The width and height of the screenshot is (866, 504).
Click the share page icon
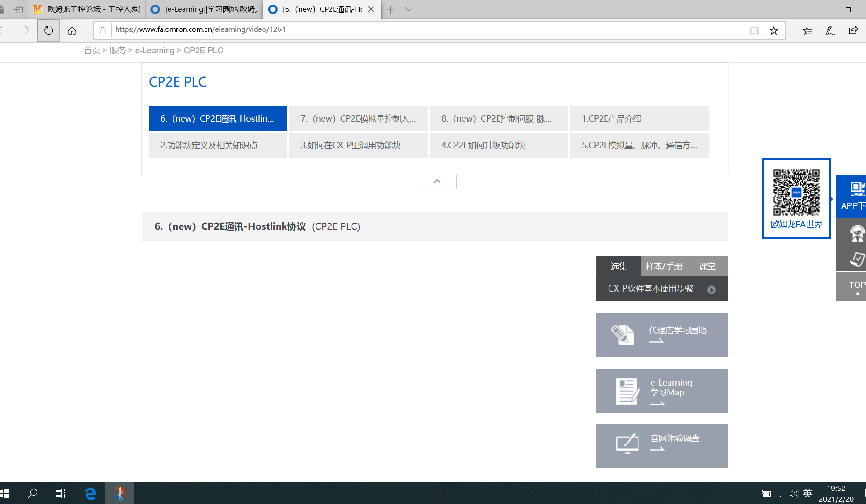pyautogui.click(x=853, y=31)
